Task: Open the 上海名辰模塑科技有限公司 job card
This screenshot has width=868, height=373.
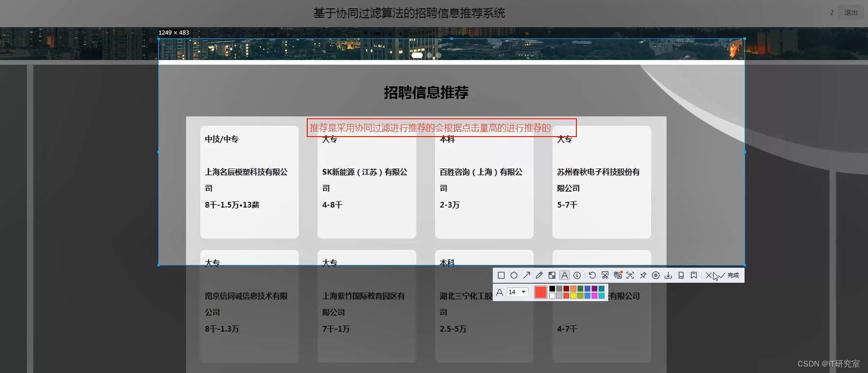Action: pyautogui.click(x=250, y=182)
